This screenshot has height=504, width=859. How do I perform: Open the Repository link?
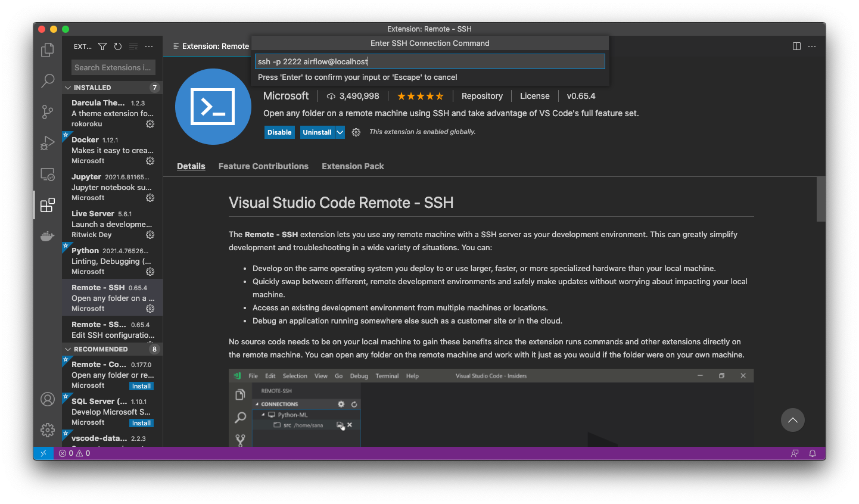click(482, 96)
